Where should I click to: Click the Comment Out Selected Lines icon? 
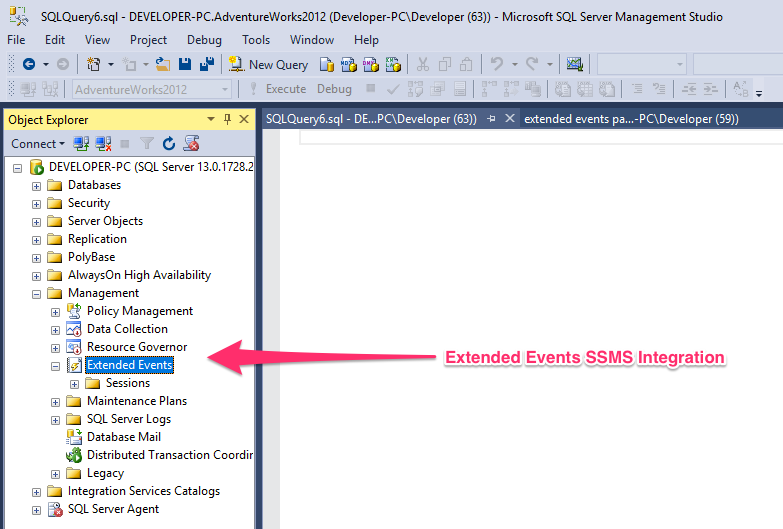637,89
